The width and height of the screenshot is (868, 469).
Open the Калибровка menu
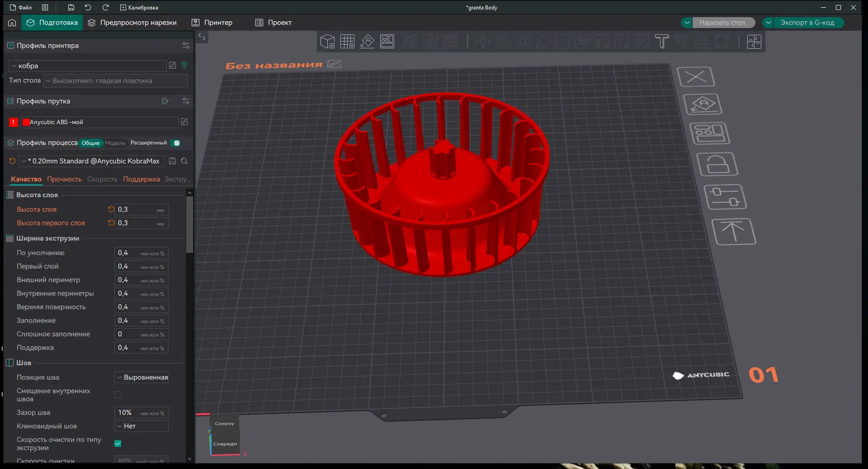click(139, 8)
